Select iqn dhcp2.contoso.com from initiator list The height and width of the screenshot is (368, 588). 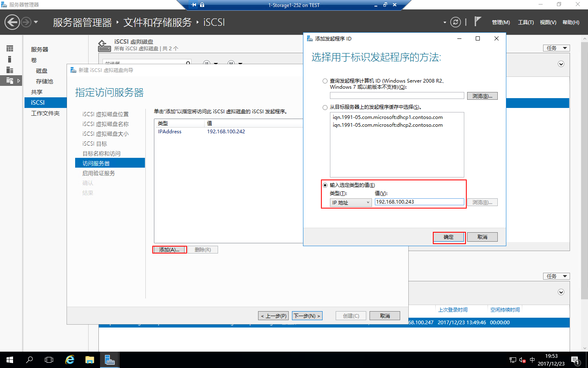388,125
